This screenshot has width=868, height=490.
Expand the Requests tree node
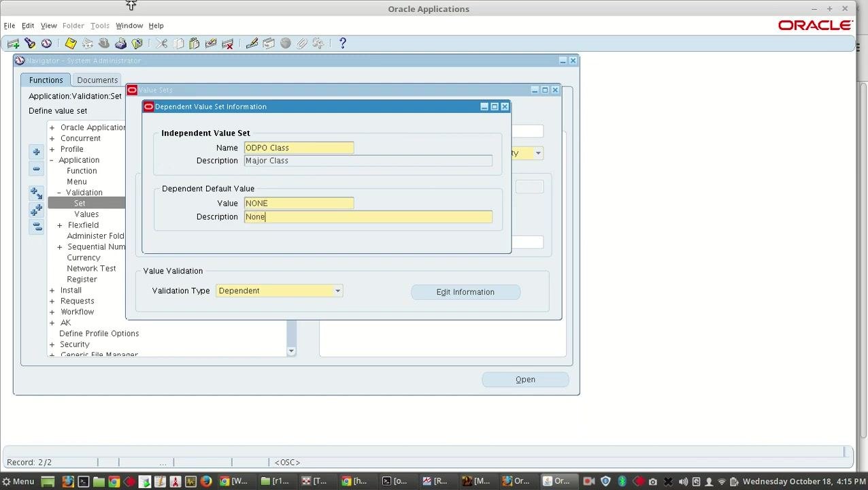point(52,301)
